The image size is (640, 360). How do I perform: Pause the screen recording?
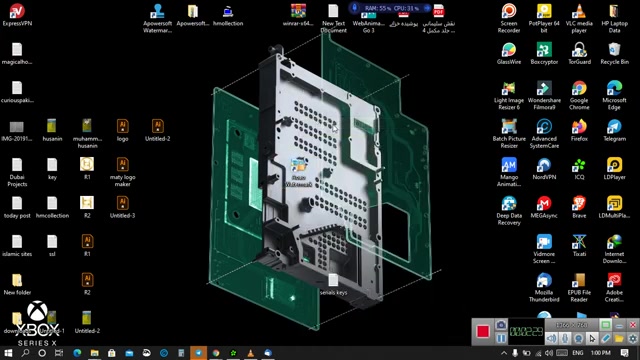coord(501,338)
